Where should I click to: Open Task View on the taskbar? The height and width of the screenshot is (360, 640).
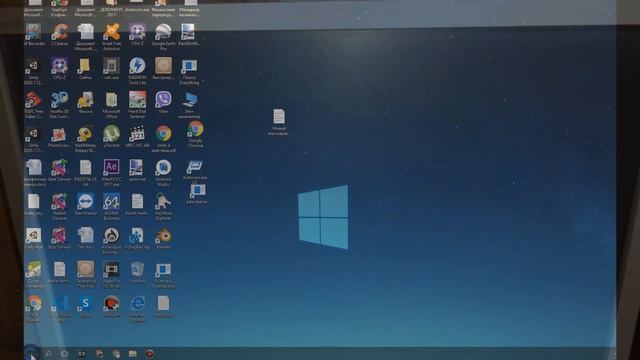[x=82, y=353]
